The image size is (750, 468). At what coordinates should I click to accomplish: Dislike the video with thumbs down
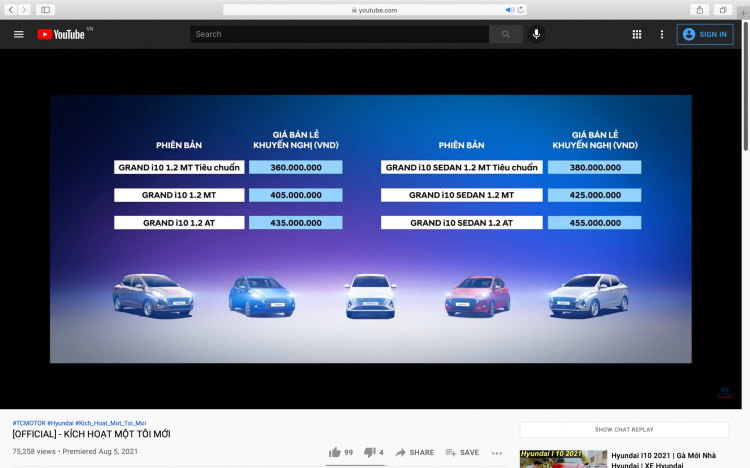[x=374, y=452]
